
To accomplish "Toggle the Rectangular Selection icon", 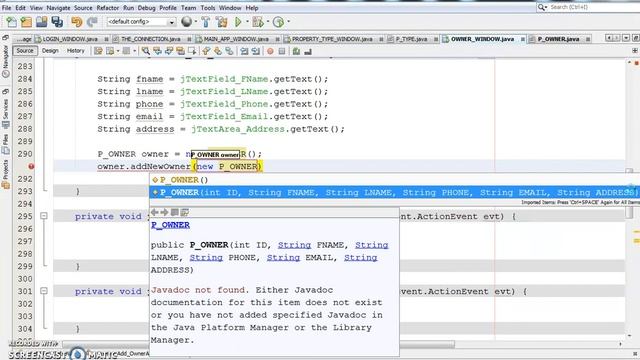I will (192, 51).
